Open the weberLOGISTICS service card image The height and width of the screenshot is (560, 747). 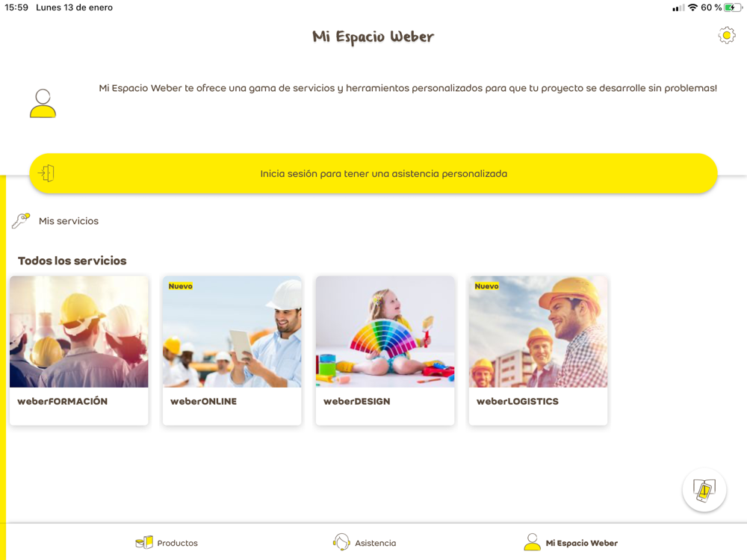point(539,332)
